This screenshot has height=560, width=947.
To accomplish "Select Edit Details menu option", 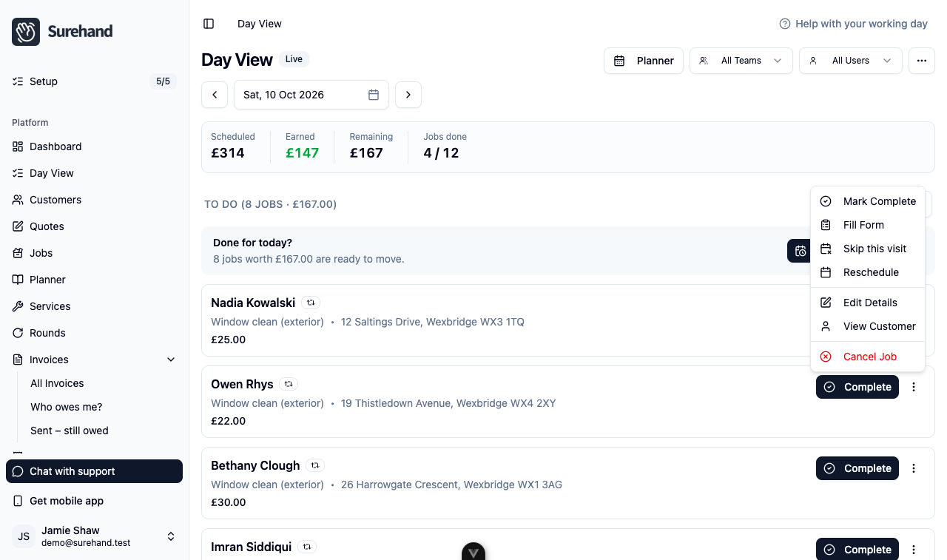I will click(x=868, y=303).
